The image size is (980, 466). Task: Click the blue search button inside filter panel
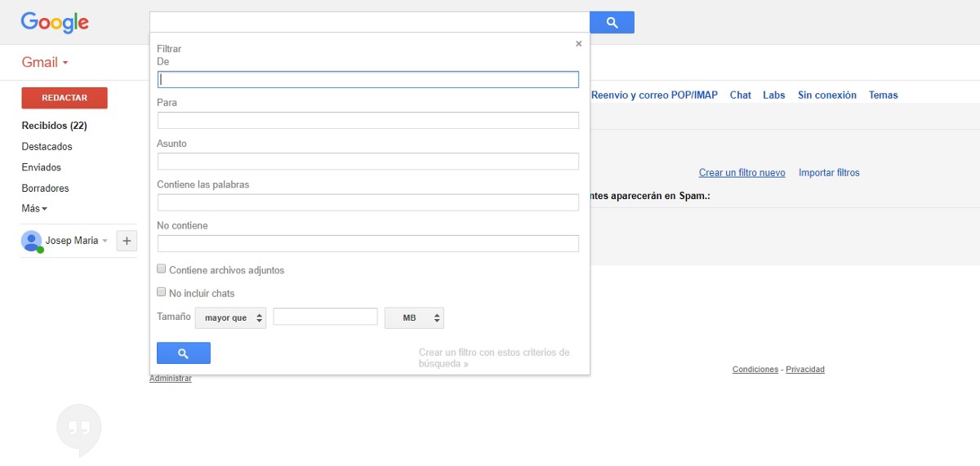(x=183, y=353)
